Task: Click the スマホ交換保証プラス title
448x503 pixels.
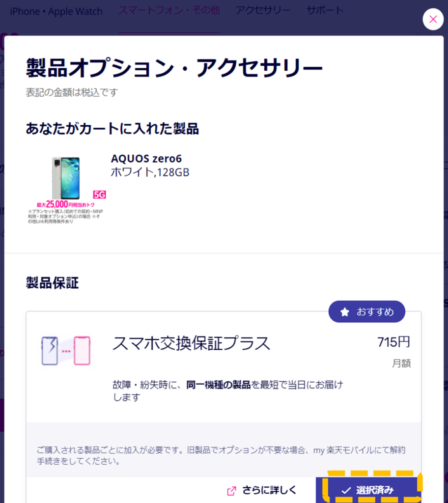Action: point(191,343)
